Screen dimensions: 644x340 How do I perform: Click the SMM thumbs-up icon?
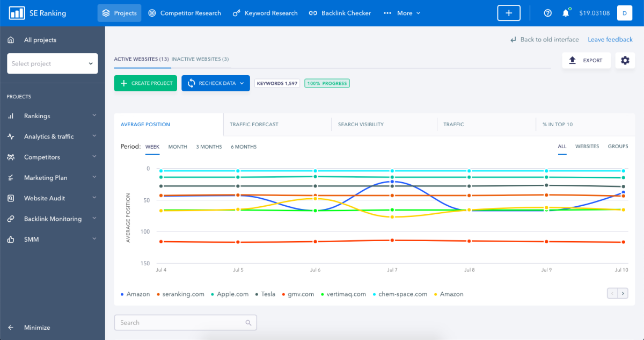[x=11, y=239]
